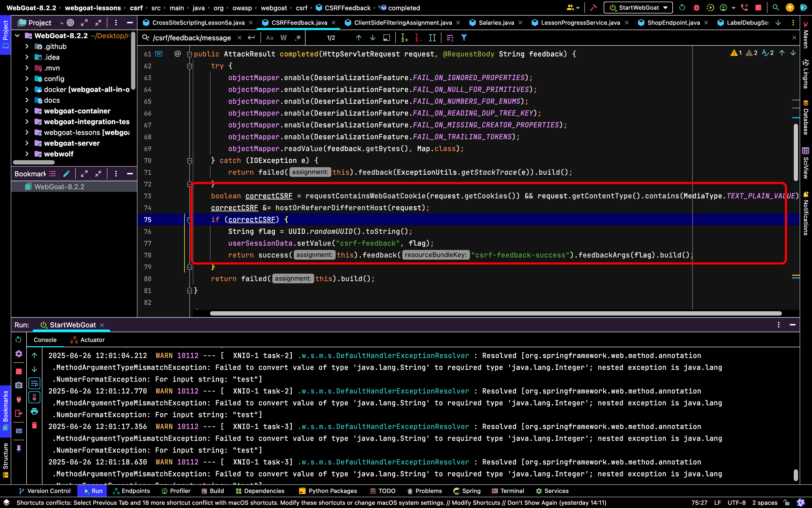Expand all in Project panel

click(84, 23)
